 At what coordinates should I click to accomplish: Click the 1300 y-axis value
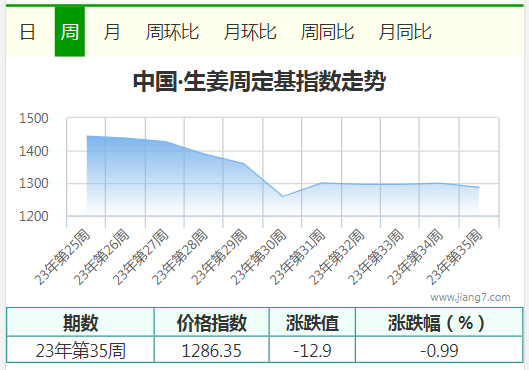[34, 184]
